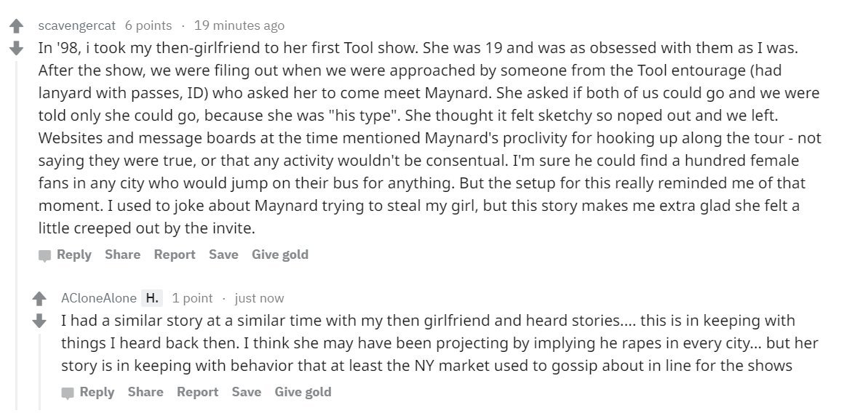Click the H. flair badge
The width and height of the screenshot is (868, 413).
[151, 298]
